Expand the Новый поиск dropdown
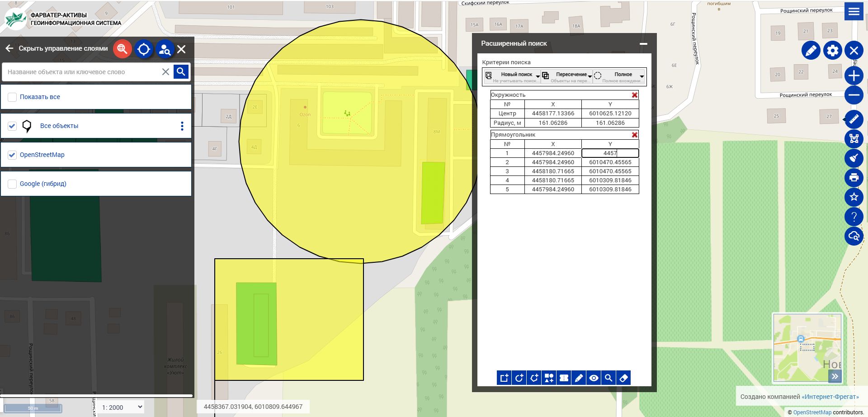 [538, 76]
